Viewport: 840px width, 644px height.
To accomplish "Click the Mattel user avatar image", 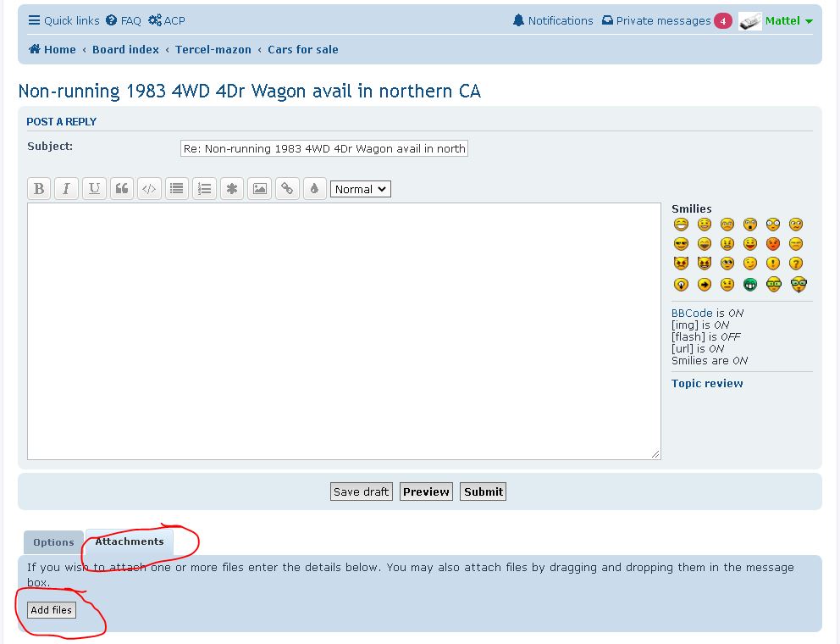I will (750, 21).
